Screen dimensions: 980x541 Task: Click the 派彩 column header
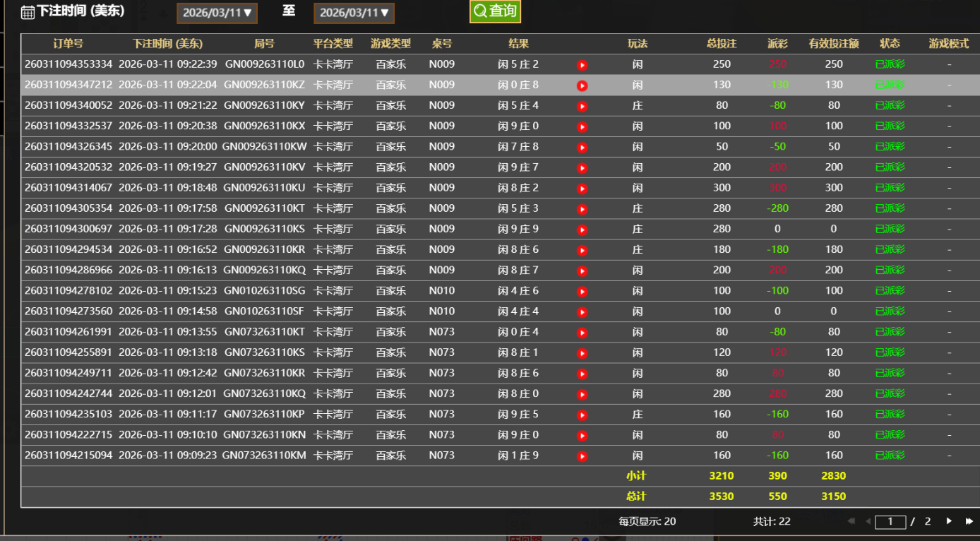(777, 44)
